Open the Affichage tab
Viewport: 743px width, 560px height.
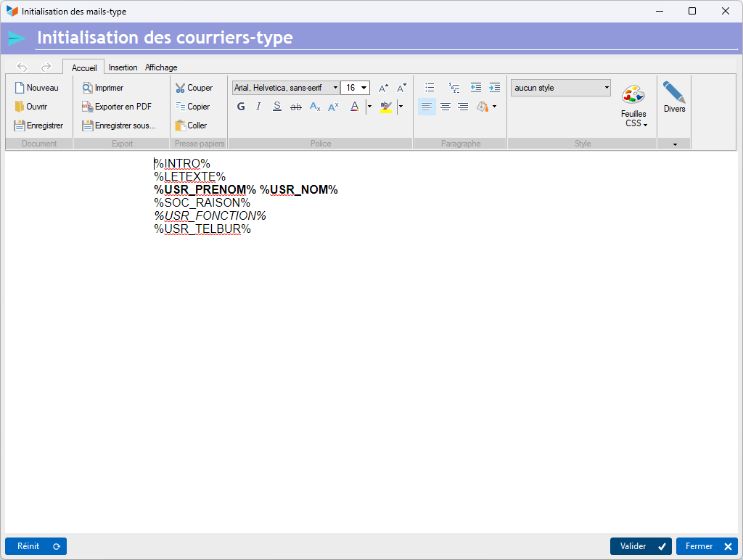click(x=161, y=67)
